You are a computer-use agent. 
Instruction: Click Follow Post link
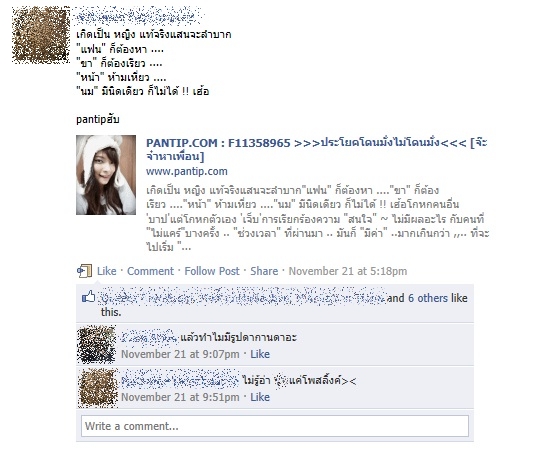tap(212, 271)
